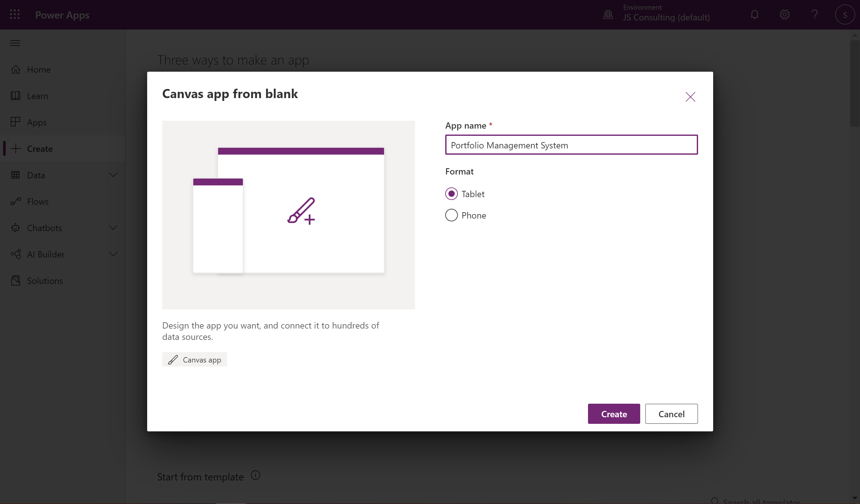Screen dimensions: 860x504
Task: Click the environment switcher globe icon
Action: coord(608,14)
